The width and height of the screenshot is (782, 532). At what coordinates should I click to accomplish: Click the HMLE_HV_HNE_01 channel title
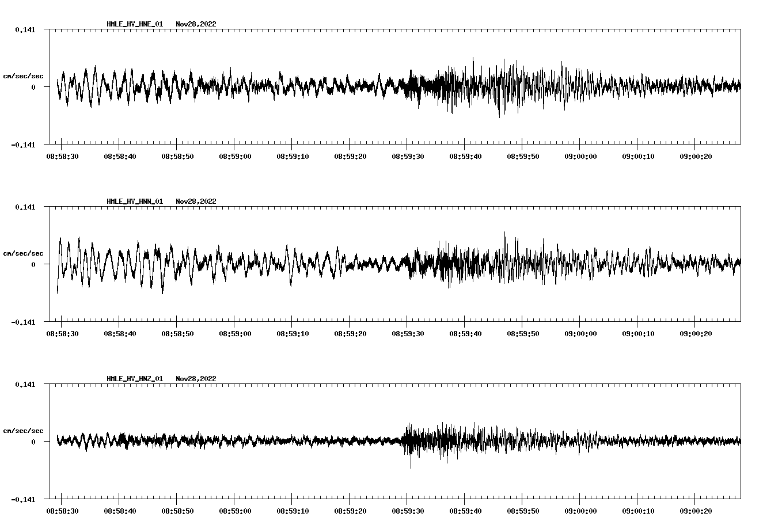(x=135, y=24)
